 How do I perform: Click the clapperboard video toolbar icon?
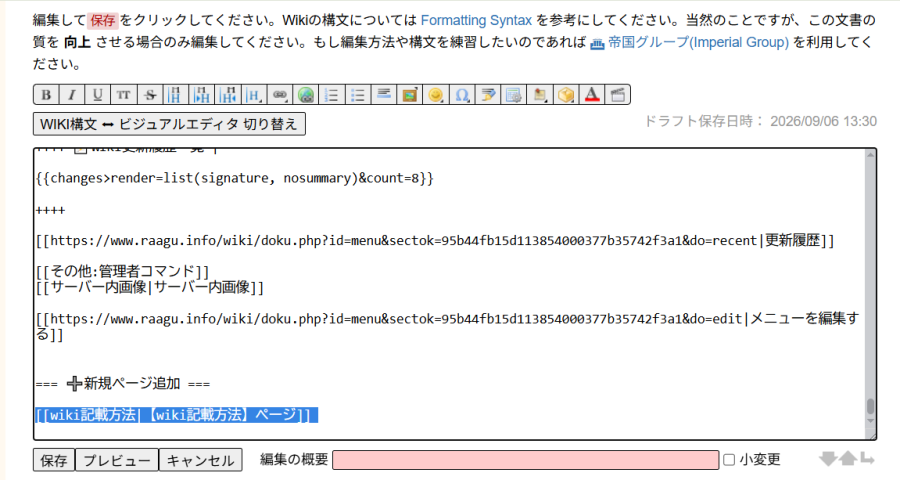click(618, 95)
